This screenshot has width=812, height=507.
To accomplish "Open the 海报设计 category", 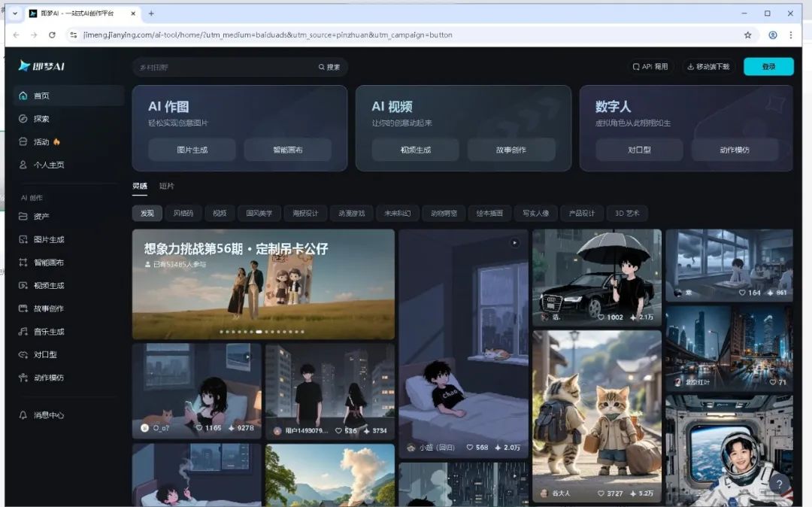I will click(x=306, y=213).
